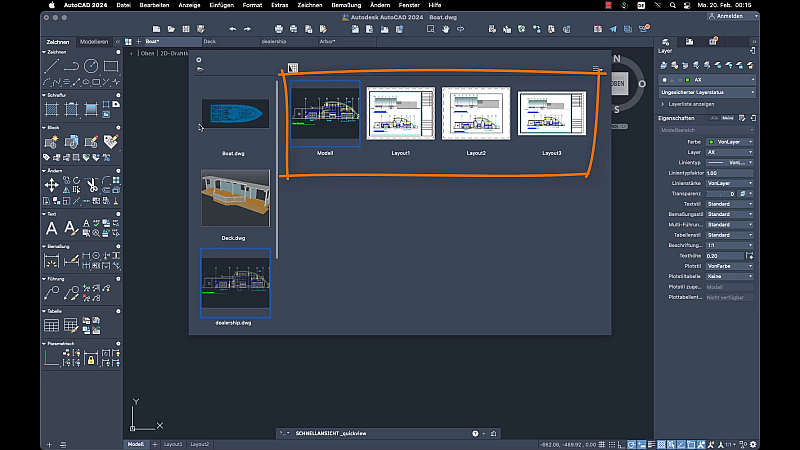Viewport: 800px width, 450px height.
Task: Click the status bar settings gear
Action: (753, 444)
